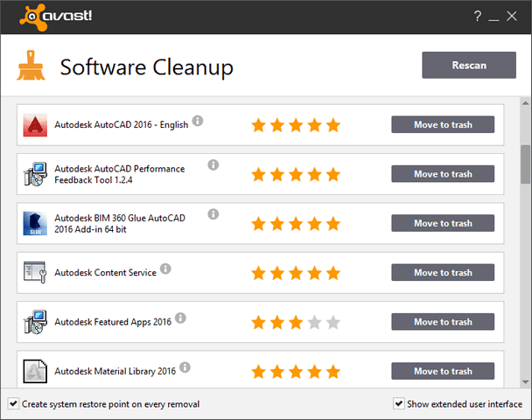
Task: Show info for Autodesk AutoCAD 2016 - English
Action: click(x=198, y=121)
